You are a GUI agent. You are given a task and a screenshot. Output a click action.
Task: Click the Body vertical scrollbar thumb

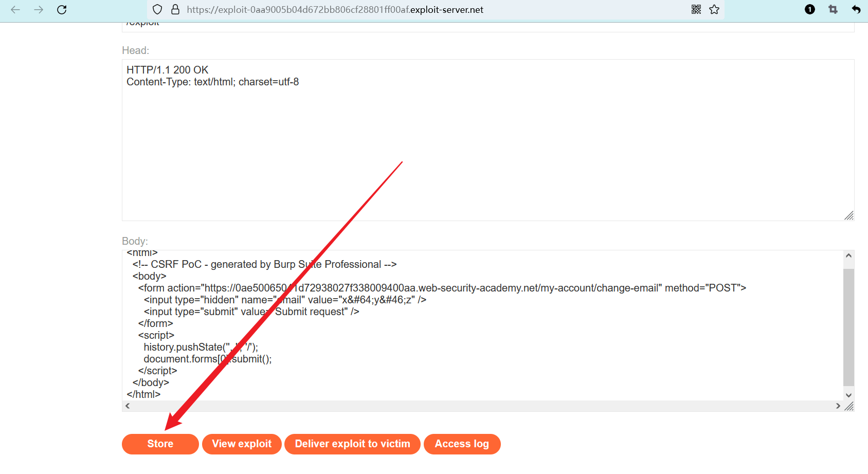tap(848, 326)
